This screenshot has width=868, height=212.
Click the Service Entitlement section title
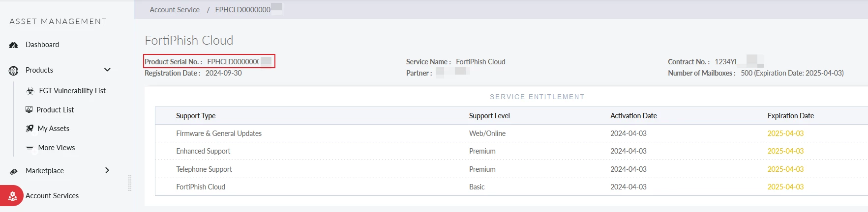coord(537,97)
